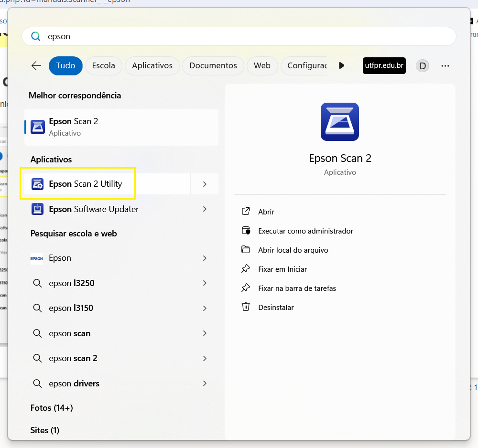
Task: Select the epson drivers search suggestion
Action: 74,384
